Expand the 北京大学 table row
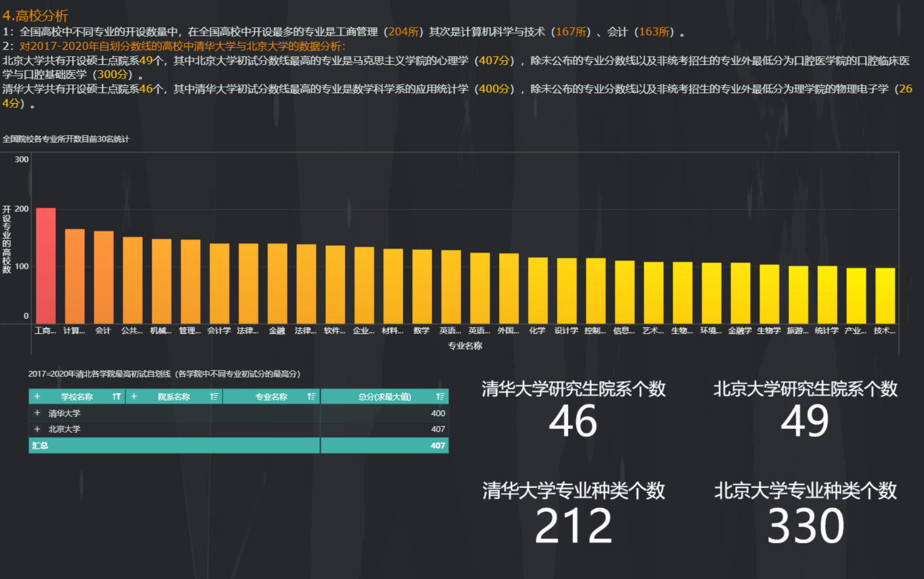The width and height of the screenshot is (924, 579). tap(37, 429)
